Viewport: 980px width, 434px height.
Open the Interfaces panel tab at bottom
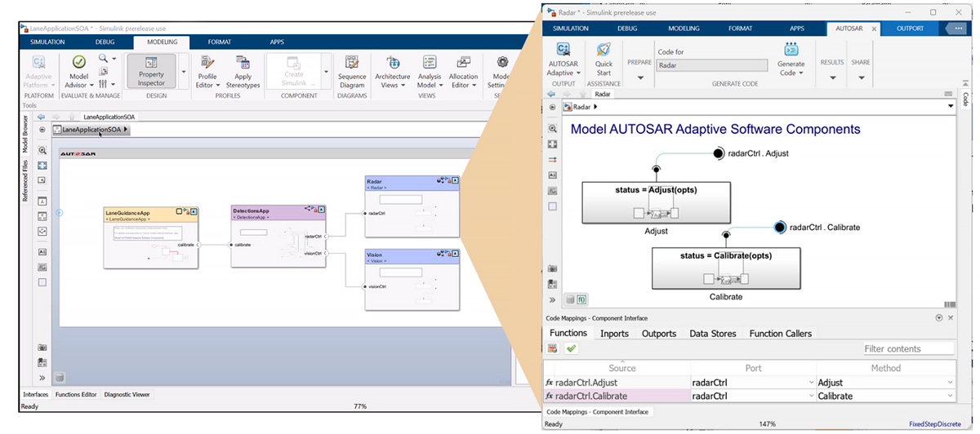pyautogui.click(x=35, y=395)
